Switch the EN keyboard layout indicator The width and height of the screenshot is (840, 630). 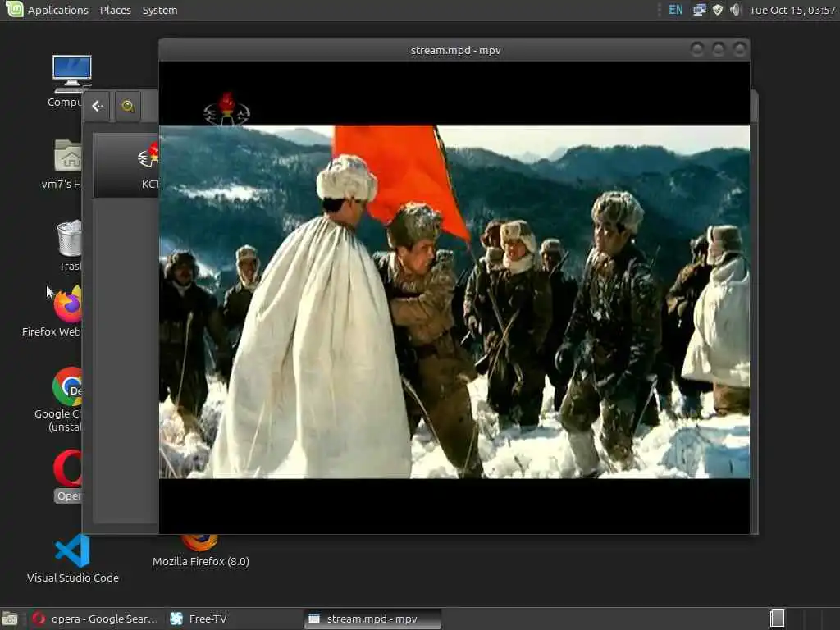coord(676,10)
